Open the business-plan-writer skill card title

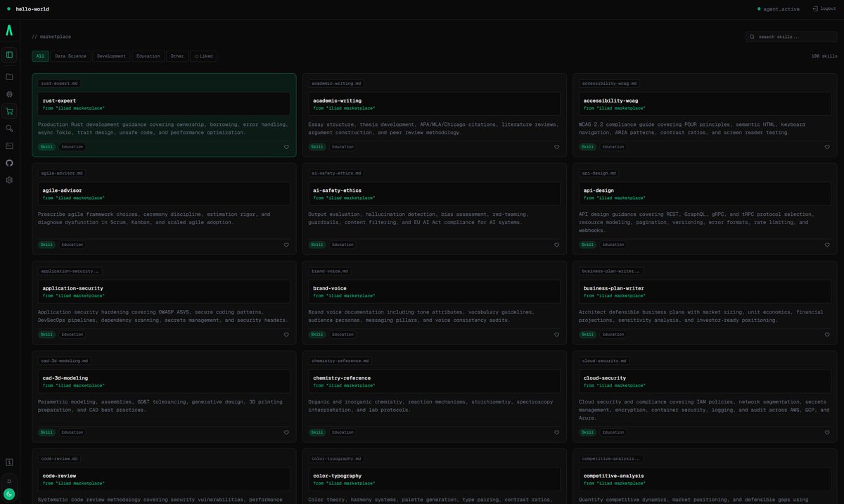[x=614, y=287]
